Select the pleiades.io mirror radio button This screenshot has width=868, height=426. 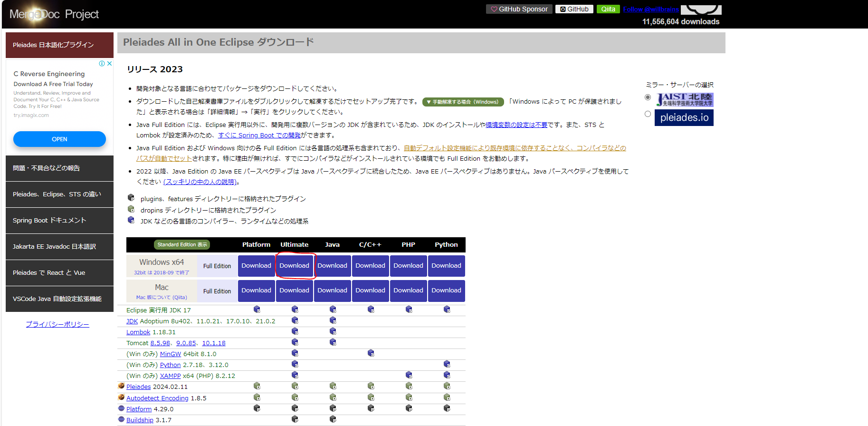(648, 114)
